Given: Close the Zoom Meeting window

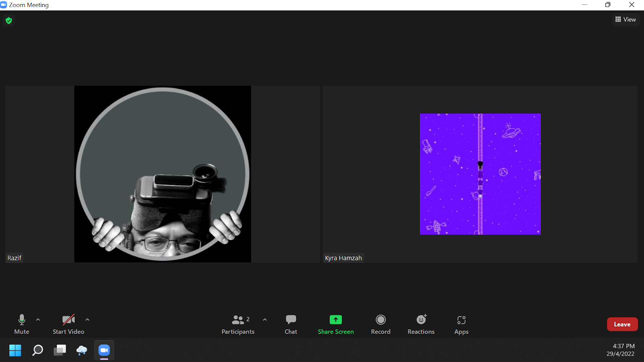Looking at the screenshot, I should [632, 5].
